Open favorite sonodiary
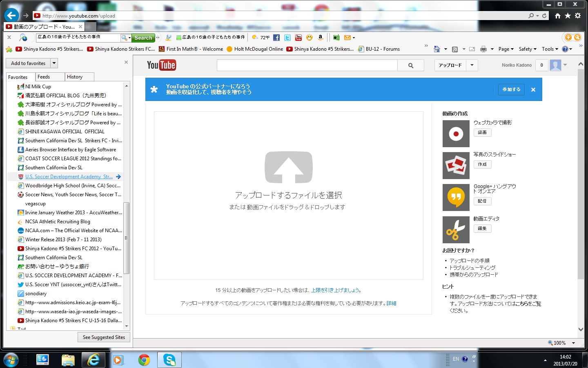 pos(36,294)
